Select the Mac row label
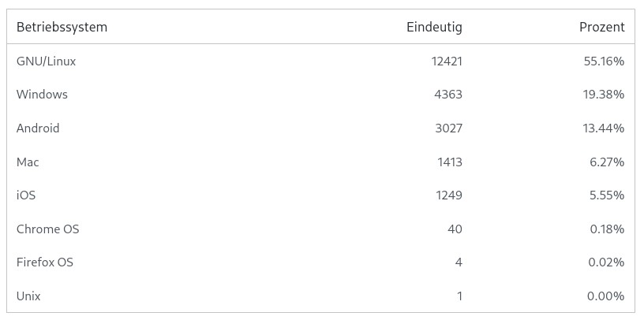The height and width of the screenshot is (320, 644). coord(28,162)
